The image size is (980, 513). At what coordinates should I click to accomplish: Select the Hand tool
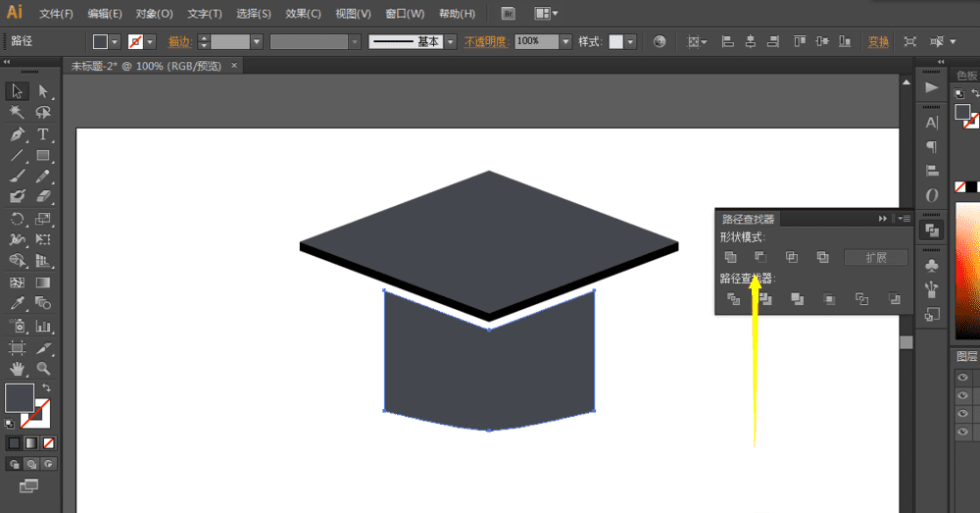pyautogui.click(x=17, y=369)
